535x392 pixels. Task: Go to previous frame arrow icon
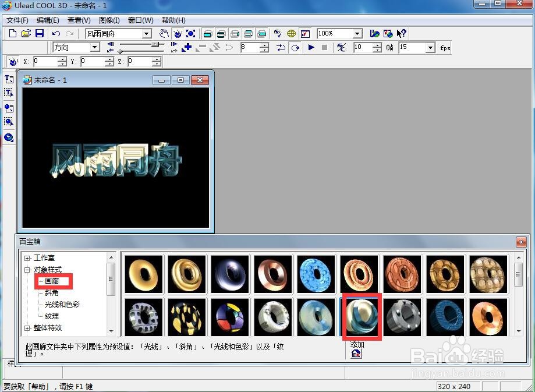110,44
